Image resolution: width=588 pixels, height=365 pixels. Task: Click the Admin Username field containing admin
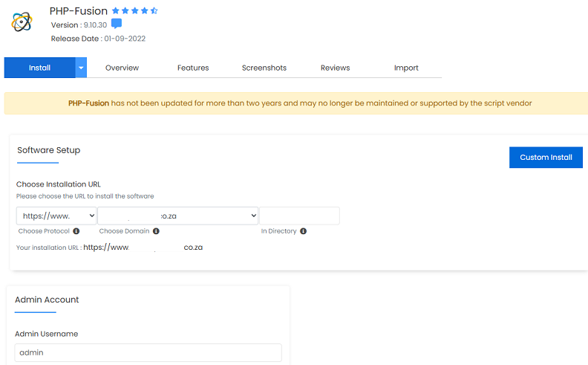tap(148, 352)
